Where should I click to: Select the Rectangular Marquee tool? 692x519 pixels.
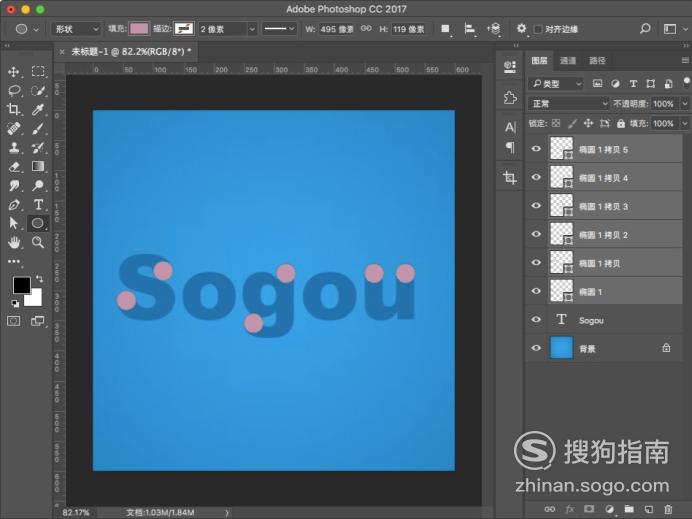(38, 71)
